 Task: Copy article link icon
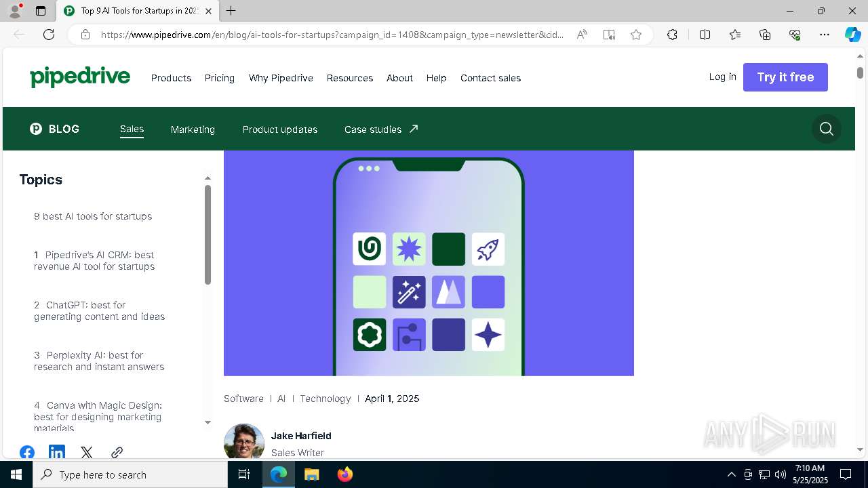point(117,452)
